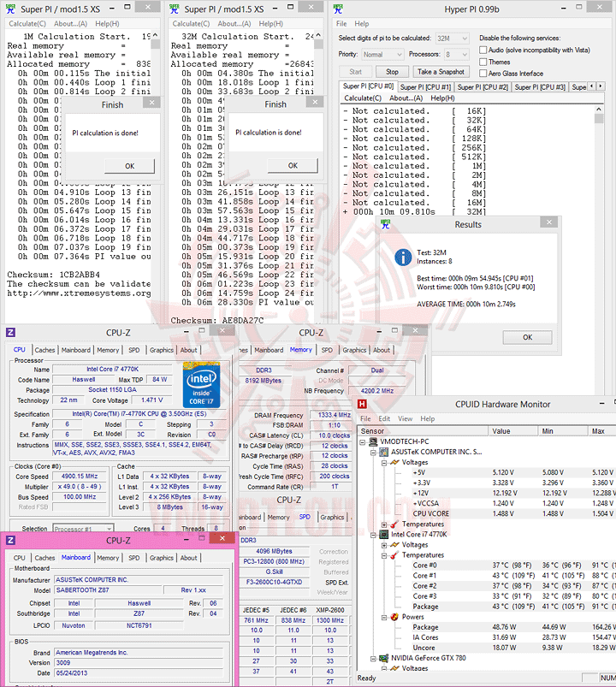
Task: Click the Stop button in Hyper PI
Action: coord(392,72)
